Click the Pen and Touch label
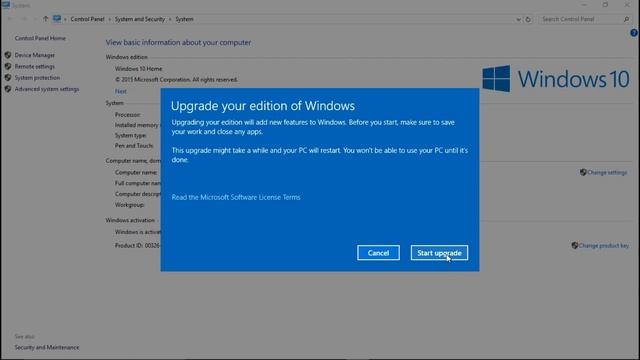640x360 pixels. tap(134, 146)
